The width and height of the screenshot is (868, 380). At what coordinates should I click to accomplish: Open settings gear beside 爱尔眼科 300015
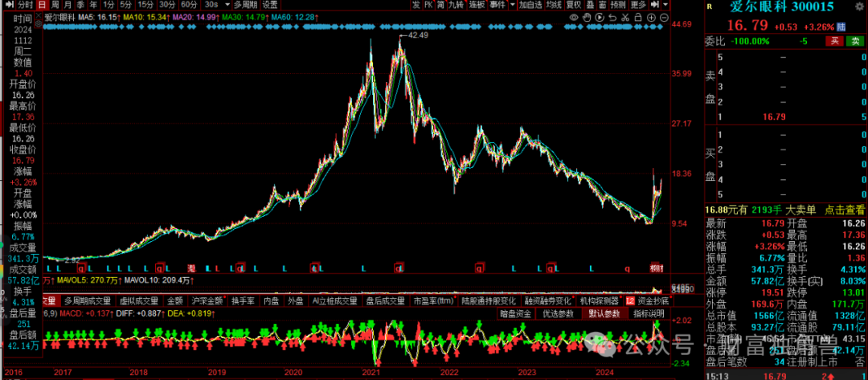858,6
